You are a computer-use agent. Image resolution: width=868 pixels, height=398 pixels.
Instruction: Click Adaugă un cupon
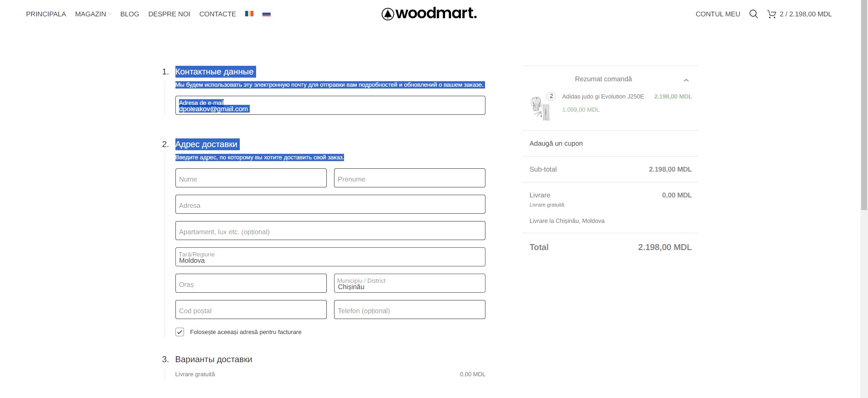(556, 143)
